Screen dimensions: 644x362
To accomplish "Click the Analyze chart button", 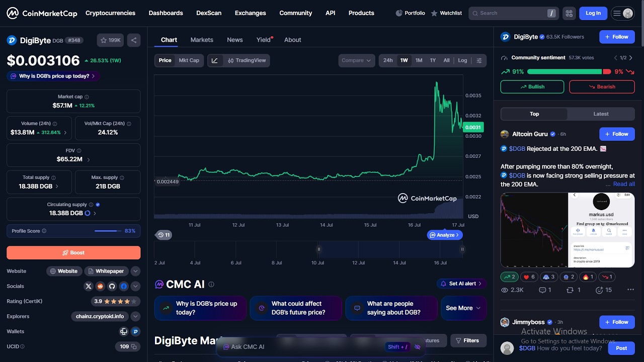I will [x=445, y=235].
